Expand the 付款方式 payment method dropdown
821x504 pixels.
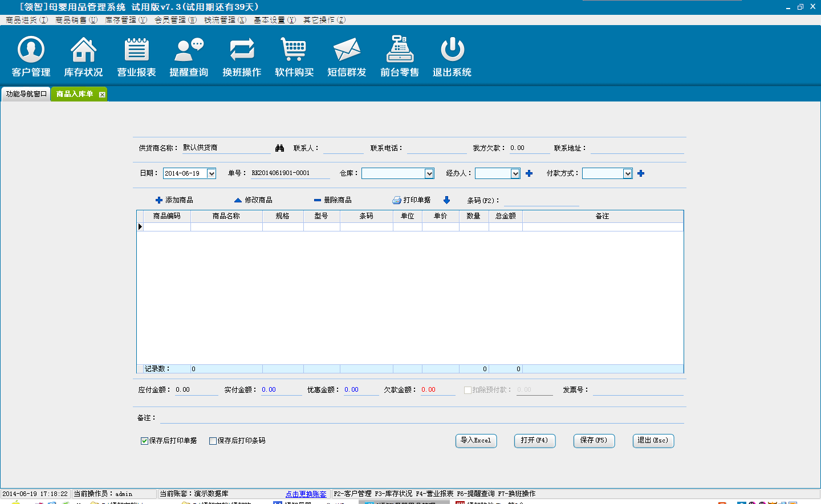[x=627, y=173]
